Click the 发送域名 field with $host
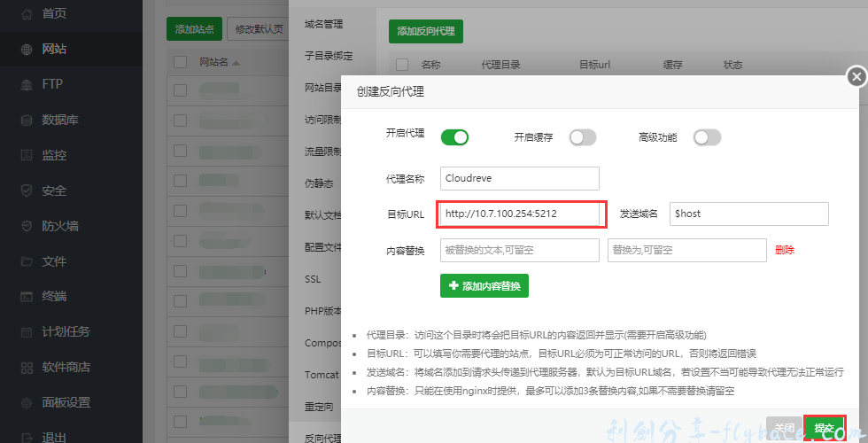This screenshot has height=443, width=868. [x=749, y=214]
